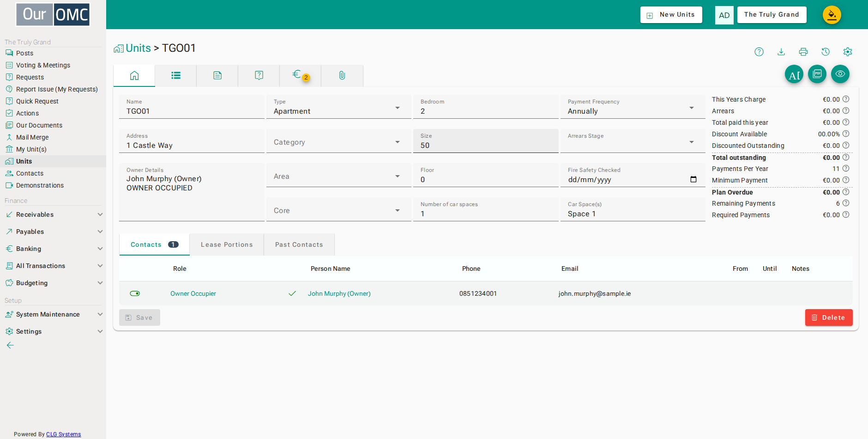The height and width of the screenshot is (439, 868).
Task: Expand the Receivables menu
Action: coord(54,214)
